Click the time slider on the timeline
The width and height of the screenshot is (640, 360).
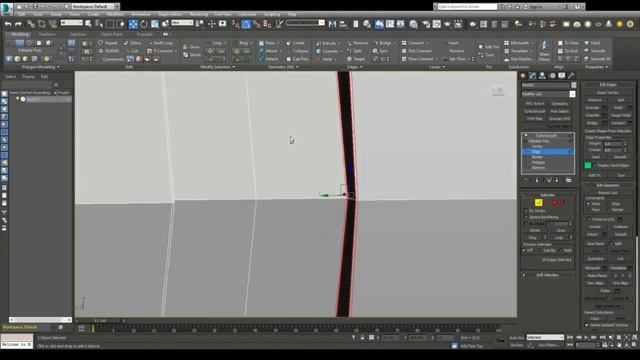100,321
